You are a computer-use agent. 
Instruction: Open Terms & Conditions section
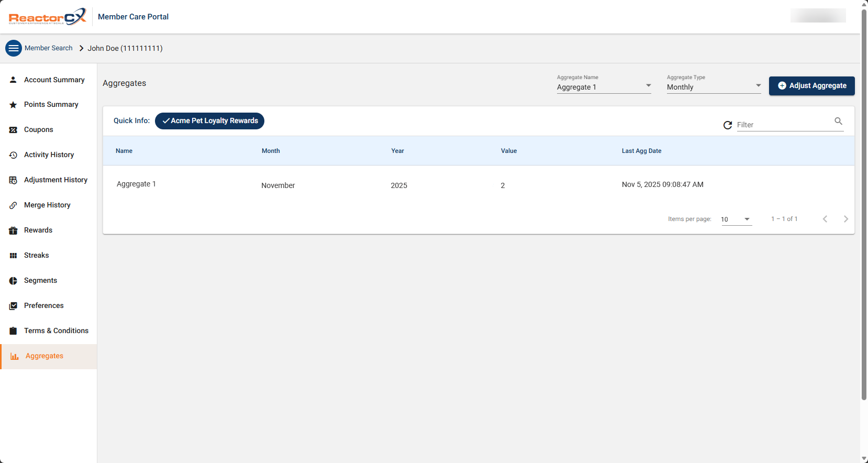pyautogui.click(x=56, y=331)
